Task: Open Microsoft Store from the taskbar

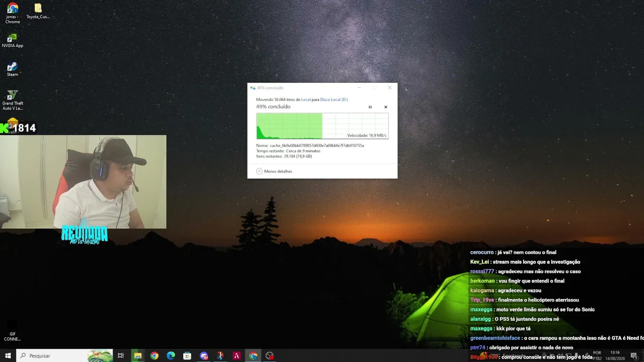Action: click(x=187, y=355)
